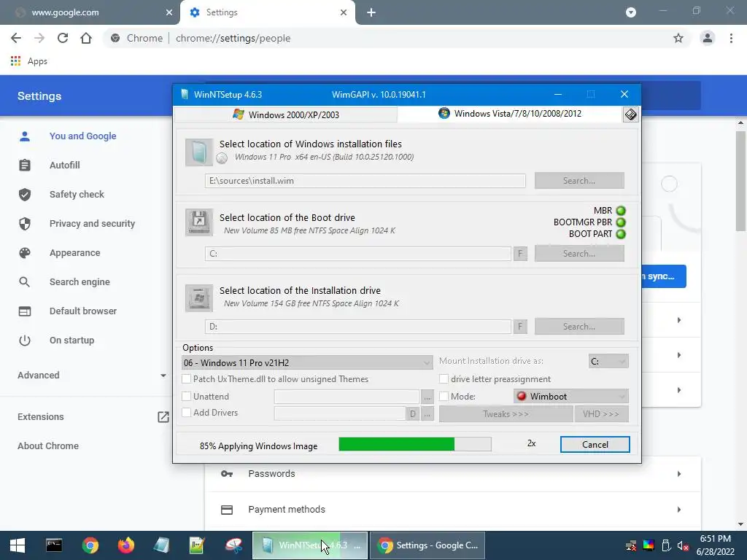Go back using Chrome's back arrow

[x=16, y=38]
